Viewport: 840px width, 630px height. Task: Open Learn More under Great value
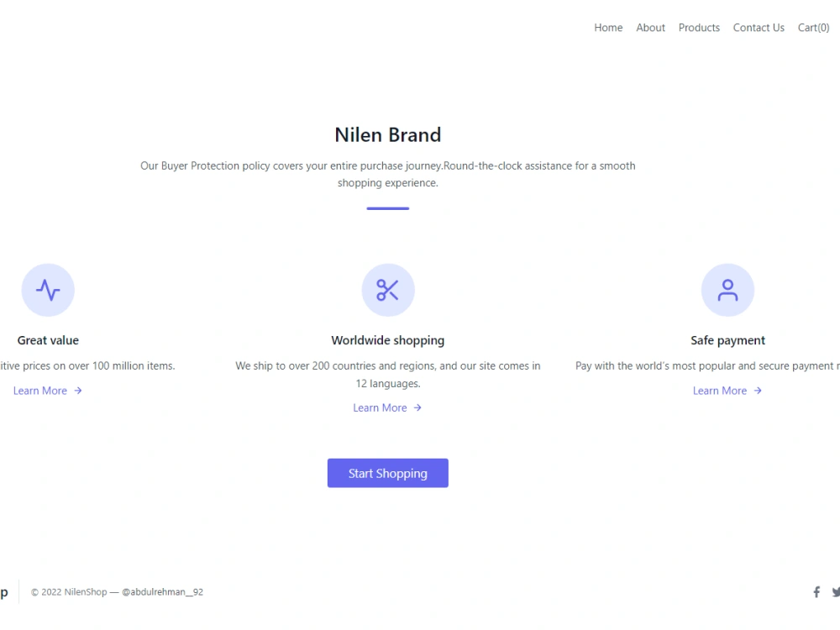40,390
